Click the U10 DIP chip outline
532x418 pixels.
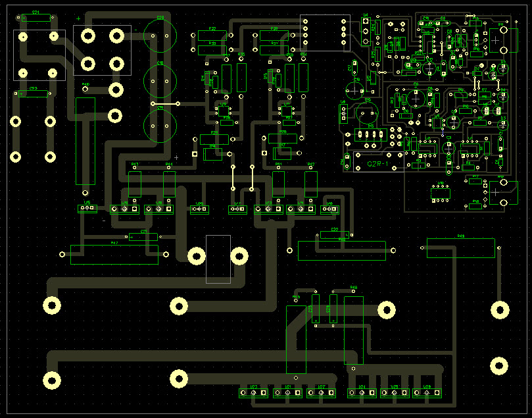(441, 194)
